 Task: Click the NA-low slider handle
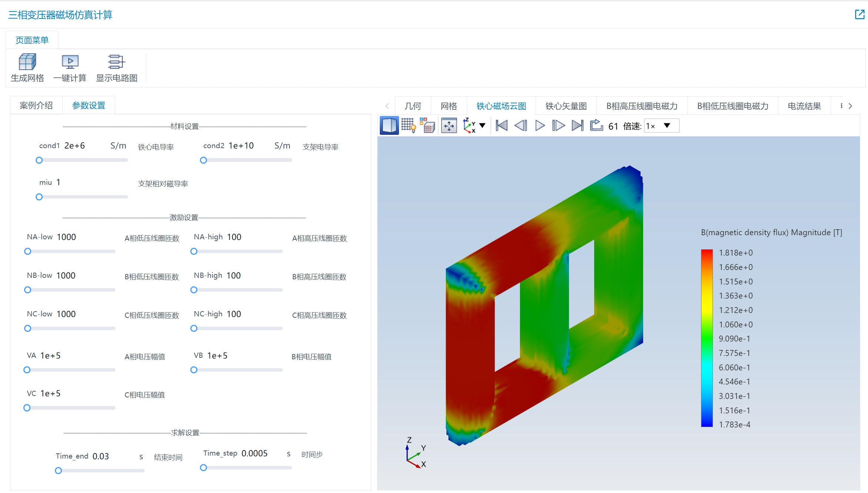(27, 252)
